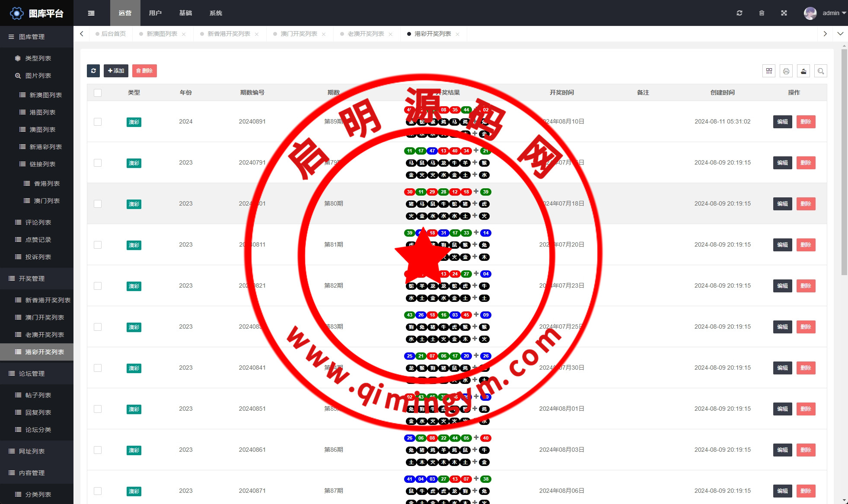Click the 添加 button
This screenshot has width=848, height=504.
[116, 71]
